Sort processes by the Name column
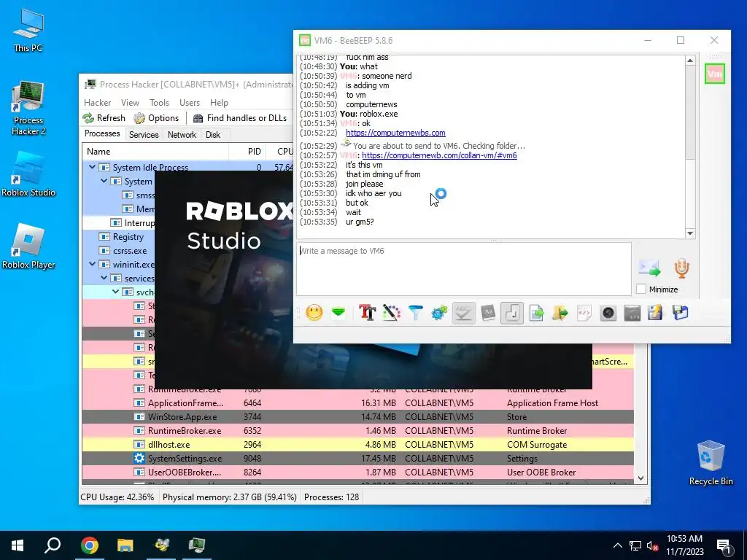The height and width of the screenshot is (560, 747). coord(155,152)
